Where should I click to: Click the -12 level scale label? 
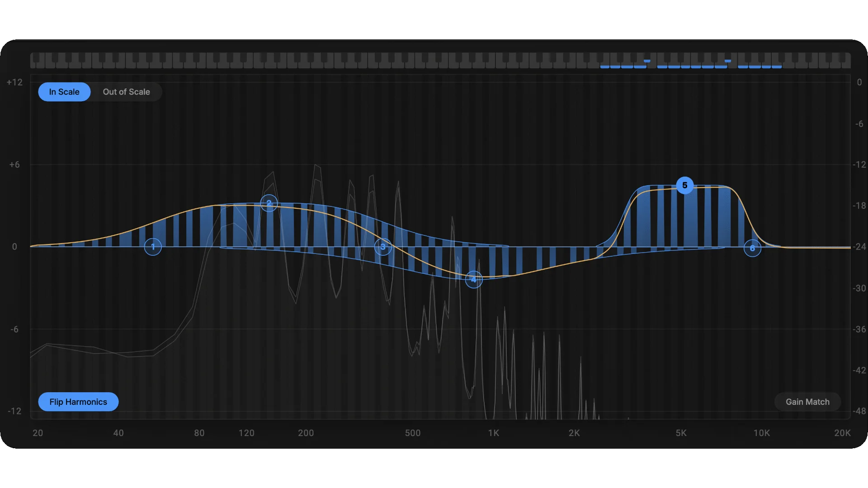(859, 164)
